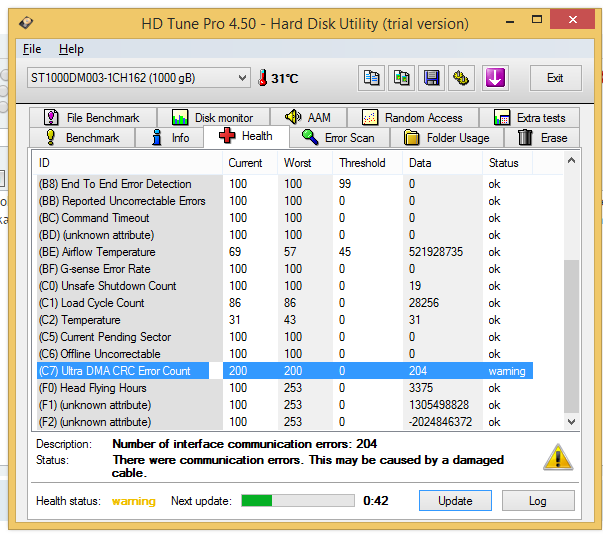The image size is (603, 537).
Task: Select the (F0) Head Flying Hours row
Action: click(285, 388)
